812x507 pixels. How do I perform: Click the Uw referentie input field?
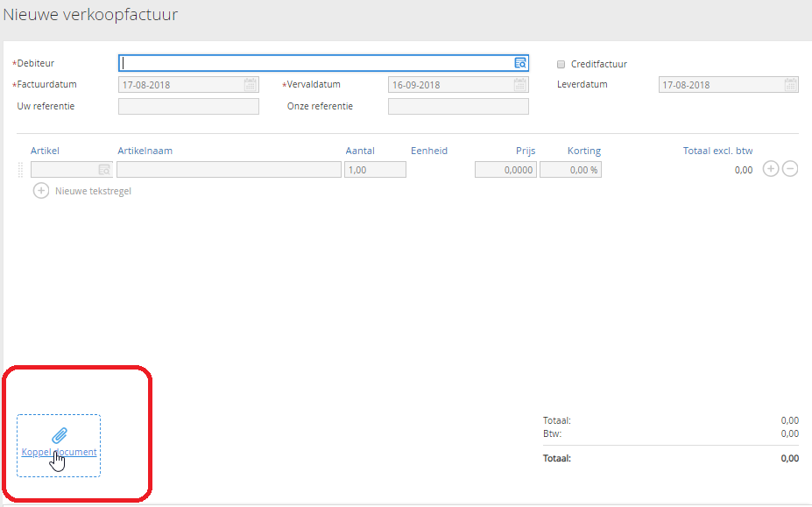pyautogui.click(x=188, y=106)
